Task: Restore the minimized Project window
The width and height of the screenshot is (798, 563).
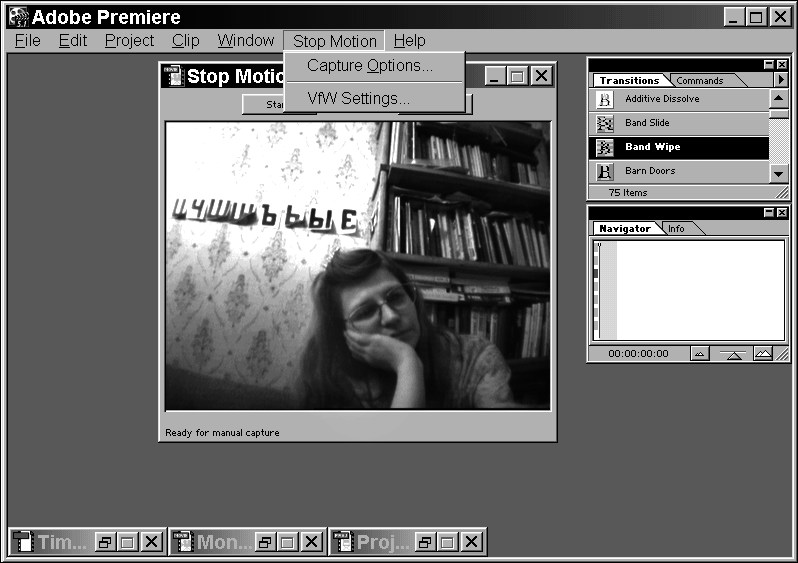Action: click(x=425, y=542)
